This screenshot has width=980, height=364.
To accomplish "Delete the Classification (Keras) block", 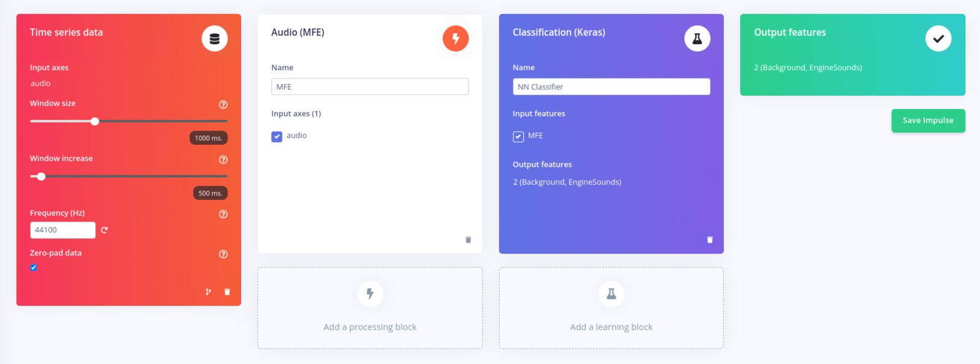I will (710, 240).
